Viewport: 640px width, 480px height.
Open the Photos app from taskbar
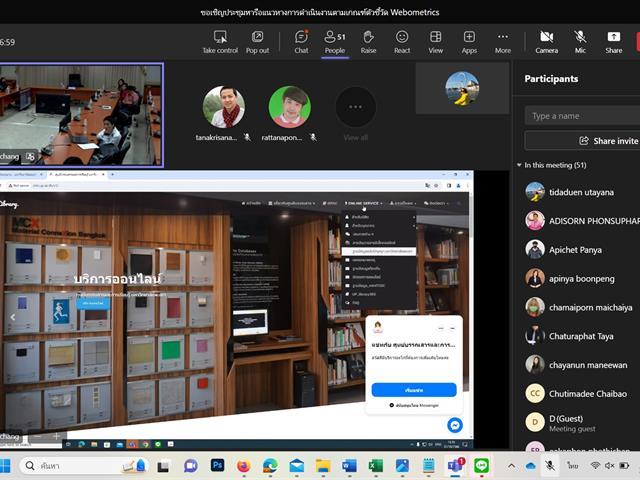point(402,465)
